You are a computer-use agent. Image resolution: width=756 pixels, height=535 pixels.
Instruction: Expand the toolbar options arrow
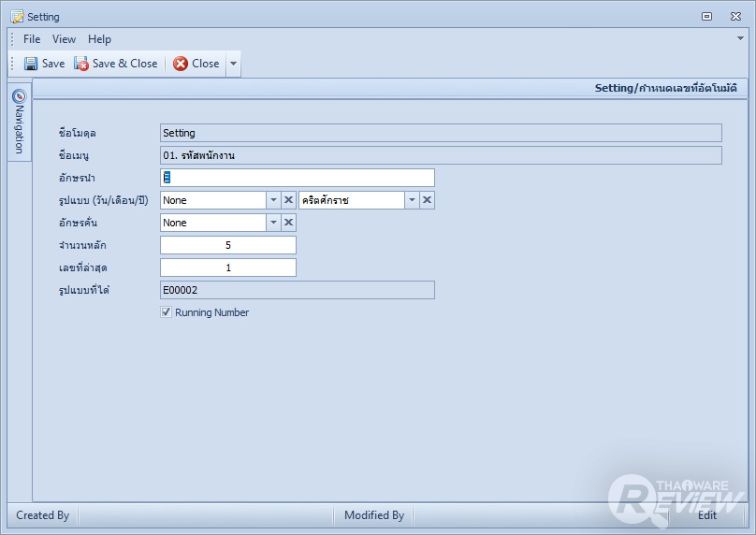click(233, 64)
